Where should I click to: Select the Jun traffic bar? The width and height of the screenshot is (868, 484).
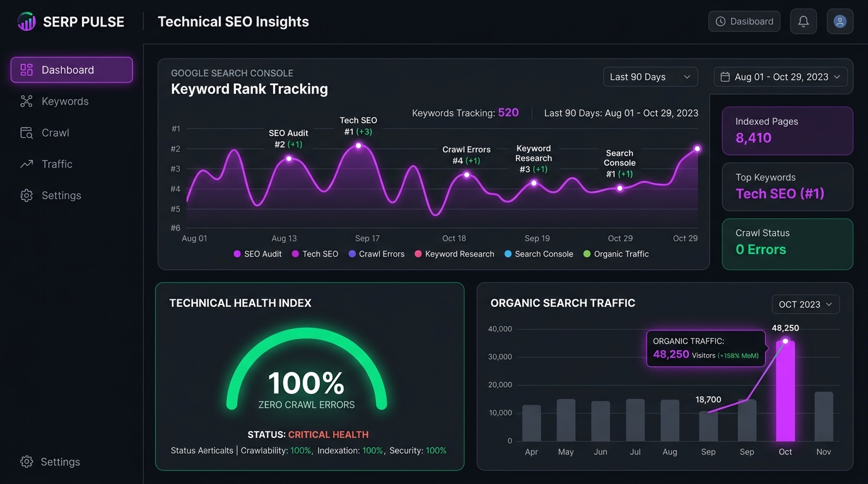pos(601,421)
